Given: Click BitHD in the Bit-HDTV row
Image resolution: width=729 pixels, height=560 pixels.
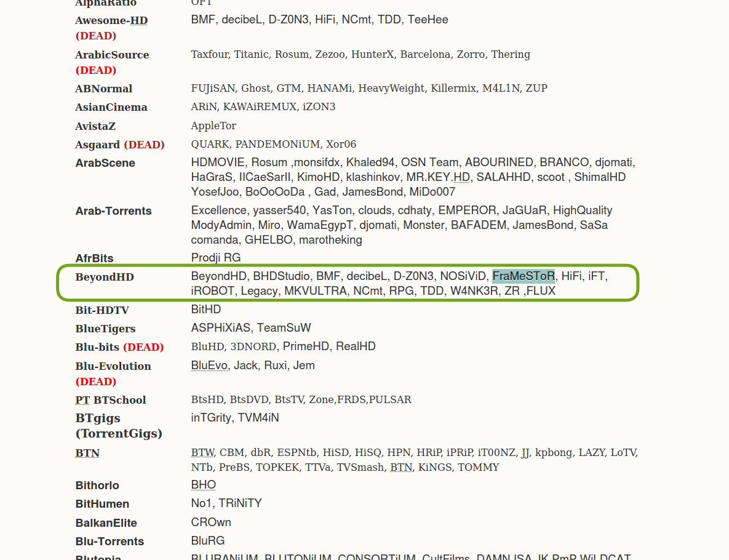Looking at the screenshot, I should pos(206,310).
